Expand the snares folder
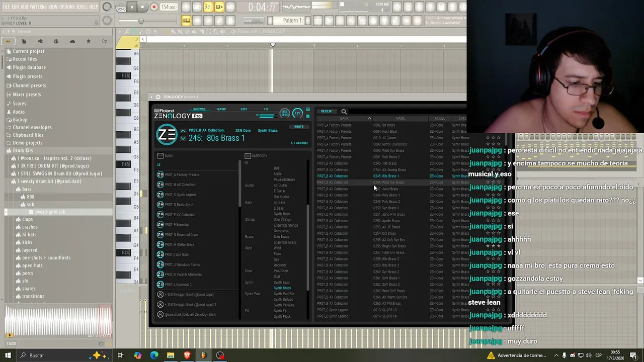 29,289
